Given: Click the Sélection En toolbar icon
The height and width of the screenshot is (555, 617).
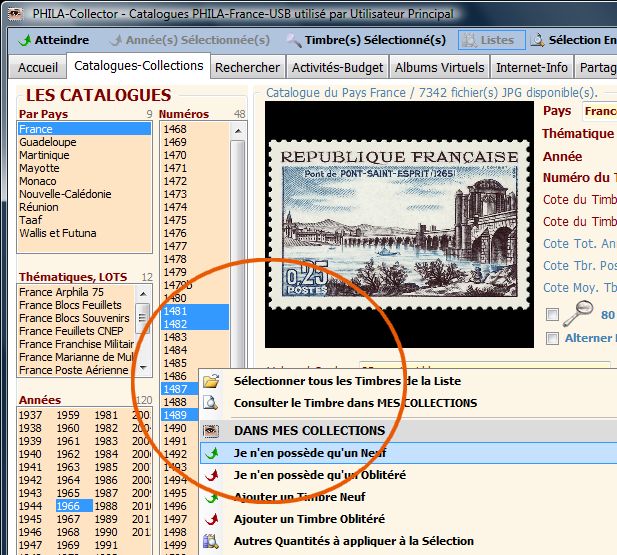Looking at the screenshot, I should pyautogui.click(x=537, y=40).
